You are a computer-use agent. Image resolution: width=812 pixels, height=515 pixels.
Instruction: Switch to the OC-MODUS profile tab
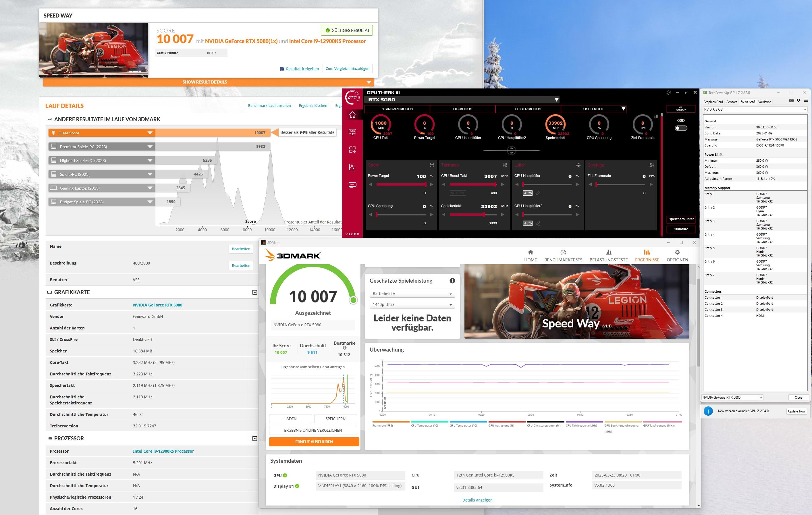pos(462,109)
